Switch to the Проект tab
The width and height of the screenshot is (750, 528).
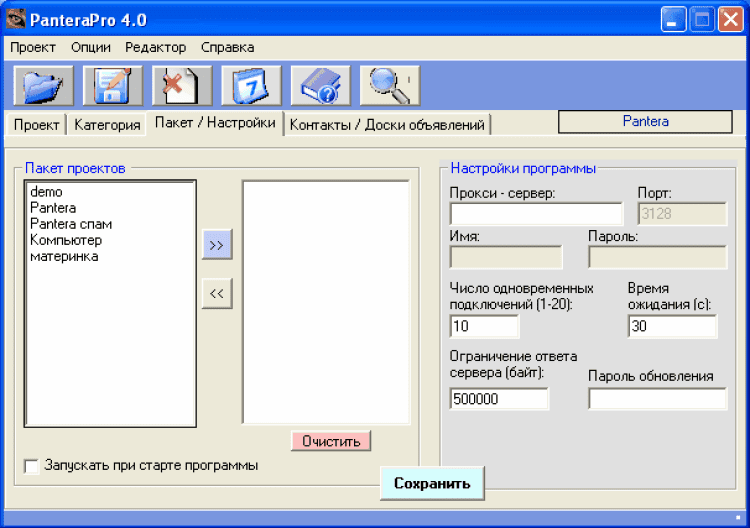36,125
